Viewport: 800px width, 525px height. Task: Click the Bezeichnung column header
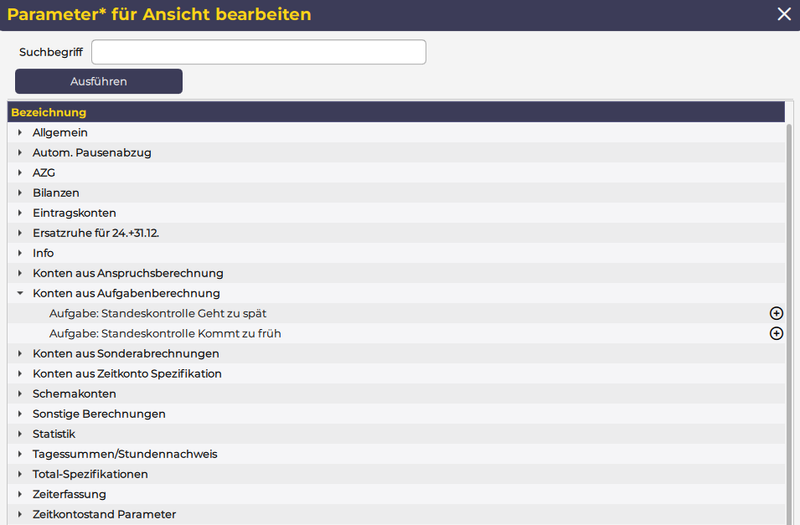tap(49, 112)
